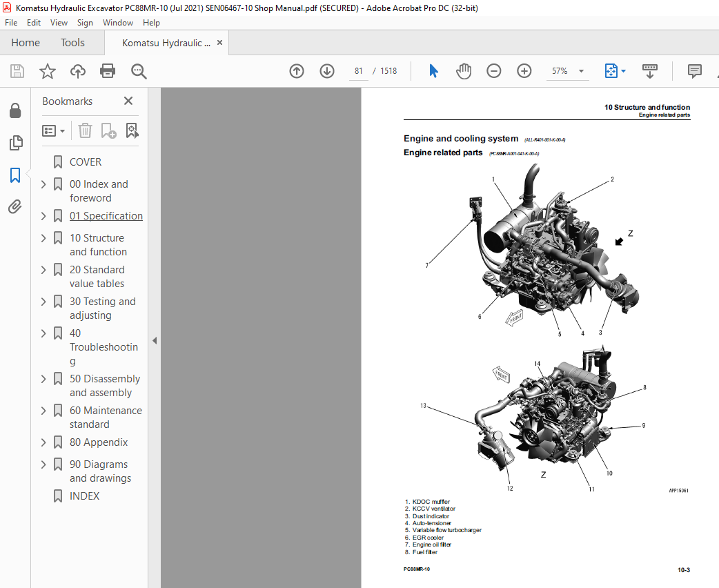This screenshot has height=588, width=719.
Task: Expand the 10 Structure and function bookmark
Action: (x=43, y=238)
